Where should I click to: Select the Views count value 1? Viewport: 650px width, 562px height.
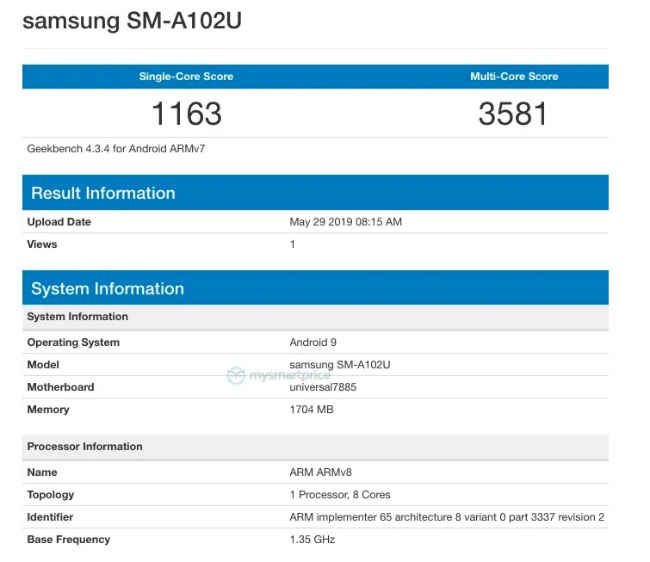[293, 245]
